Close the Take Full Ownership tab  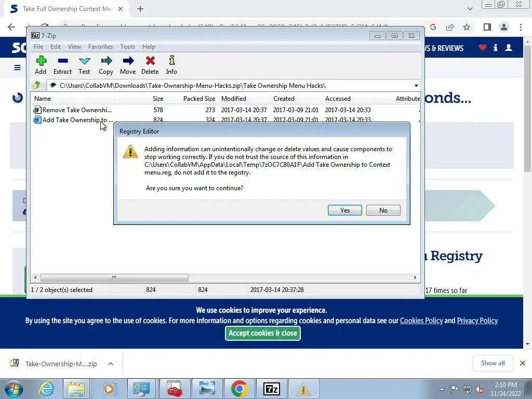[121, 9]
